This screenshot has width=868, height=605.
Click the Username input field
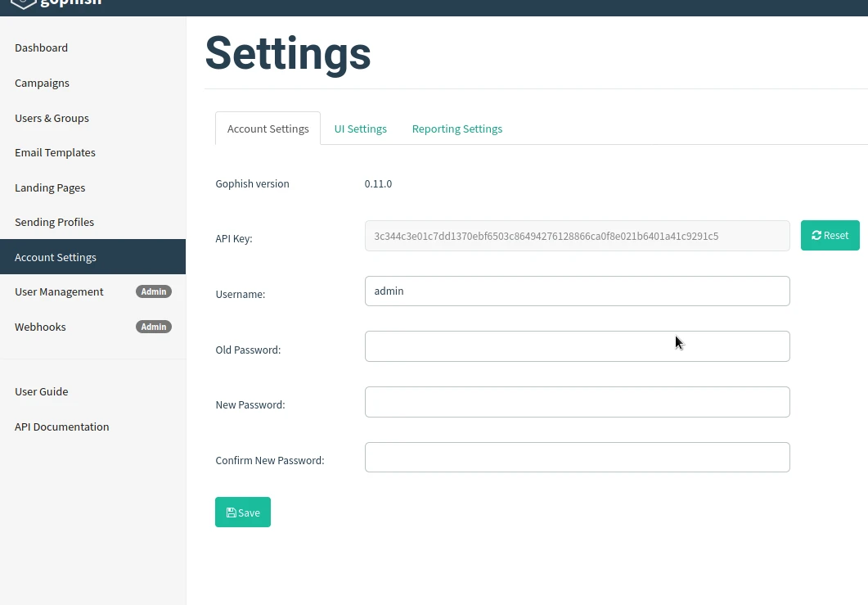pyautogui.click(x=577, y=291)
